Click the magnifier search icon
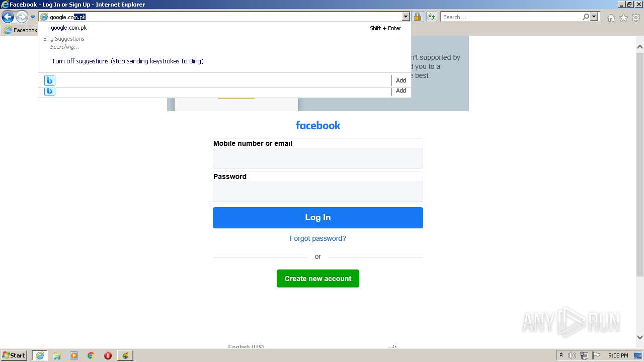The image size is (644, 362). [586, 17]
